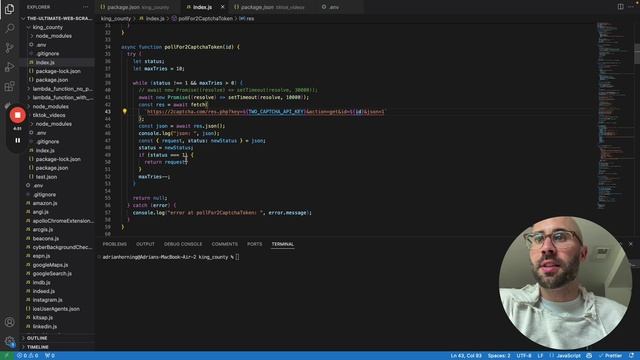
Task: Select the TERMINAL panel tab
Action: 283,244
